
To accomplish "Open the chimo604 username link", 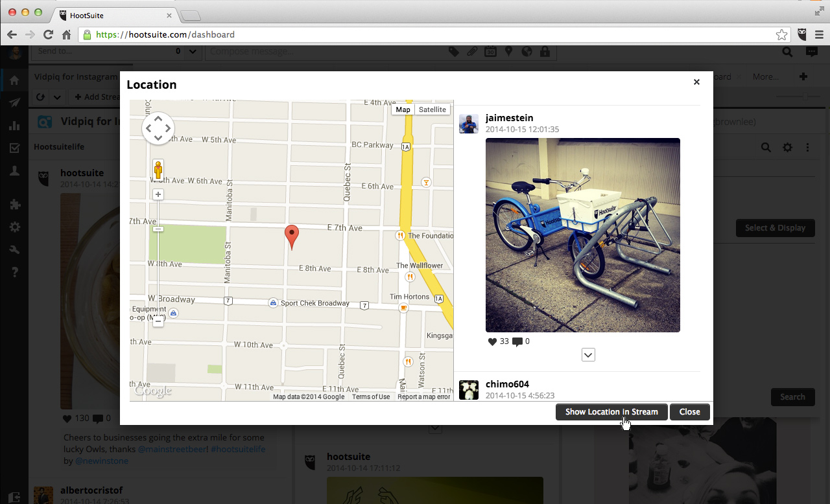I will click(507, 384).
